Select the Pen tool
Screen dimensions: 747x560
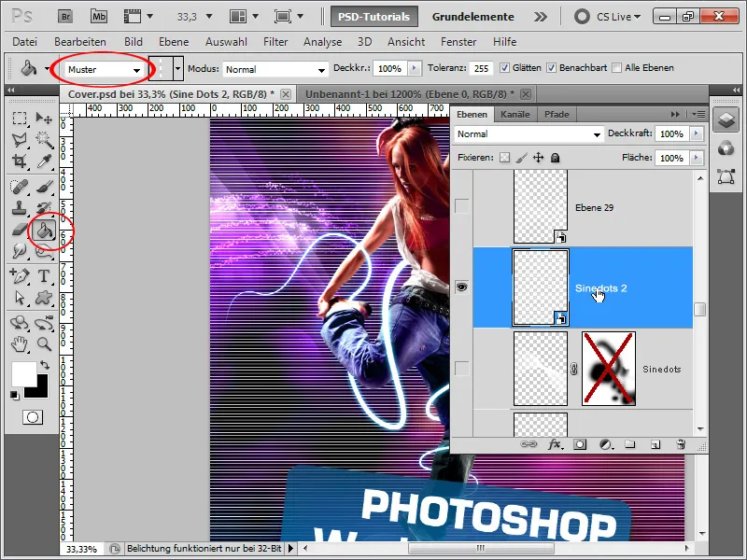pos(20,275)
